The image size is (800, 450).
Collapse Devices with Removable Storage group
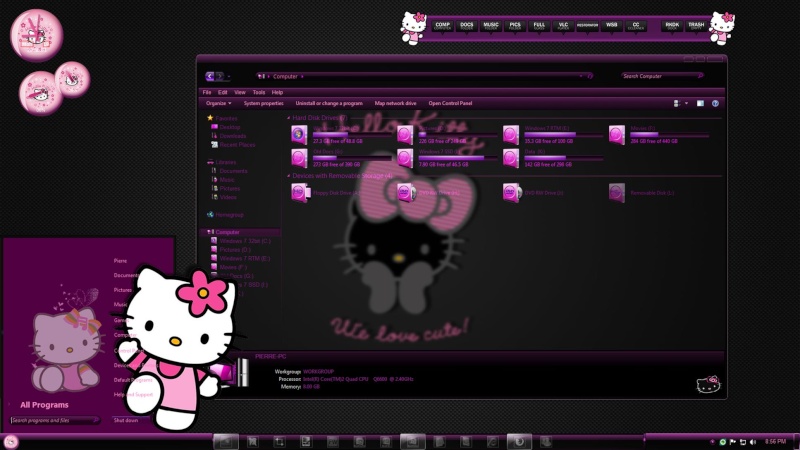tap(289, 176)
